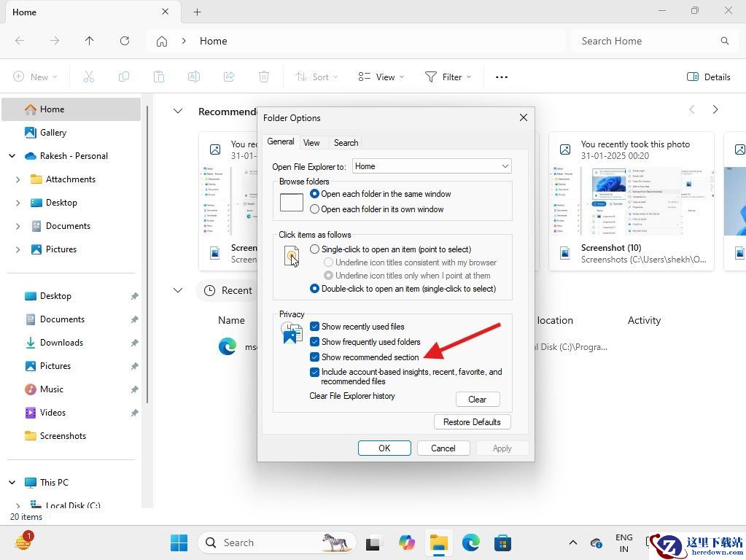Collapse the Rakesh - Personal tree node

coord(12,156)
